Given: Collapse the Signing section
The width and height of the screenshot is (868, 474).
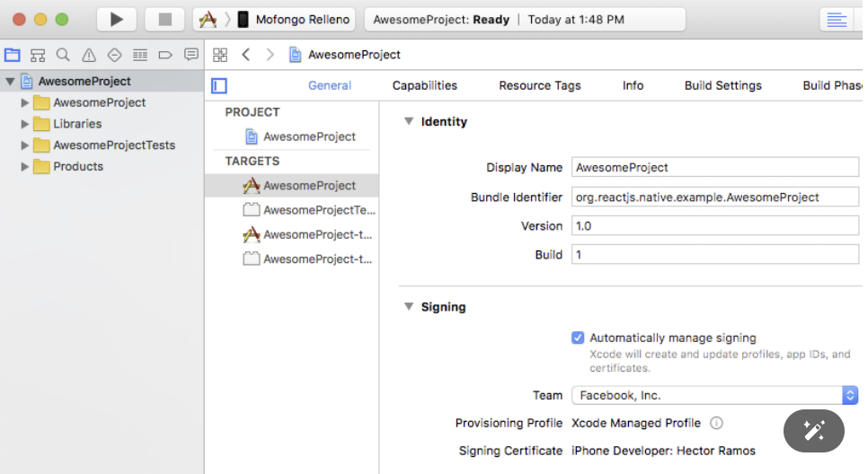Looking at the screenshot, I should (x=409, y=306).
